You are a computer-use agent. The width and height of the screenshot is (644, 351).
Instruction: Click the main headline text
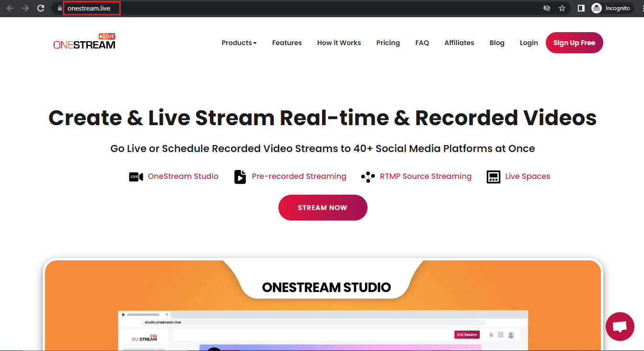(x=322, y=118)
